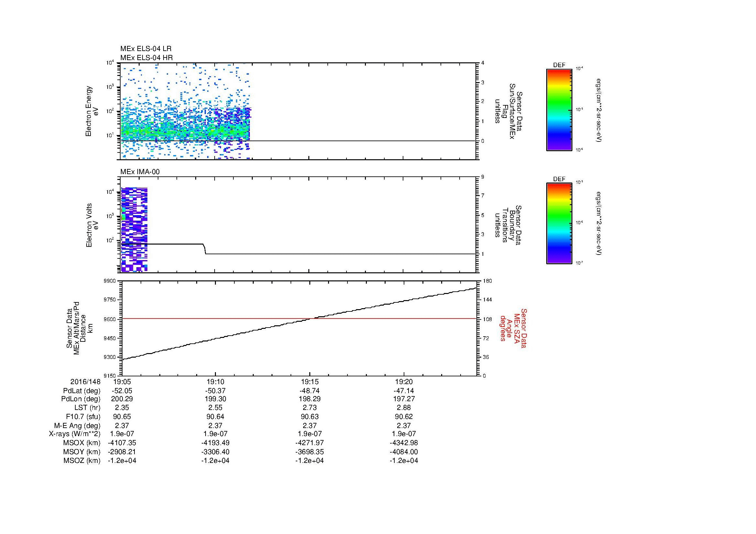Click the 'MSOZ (km)' row label

(x=82, y=461)
